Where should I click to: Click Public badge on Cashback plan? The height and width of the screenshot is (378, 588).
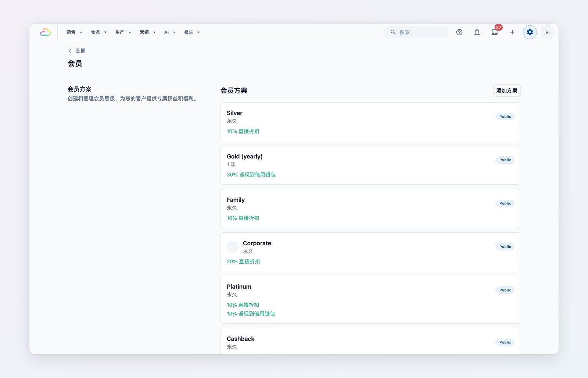click(x=505, y=342)
